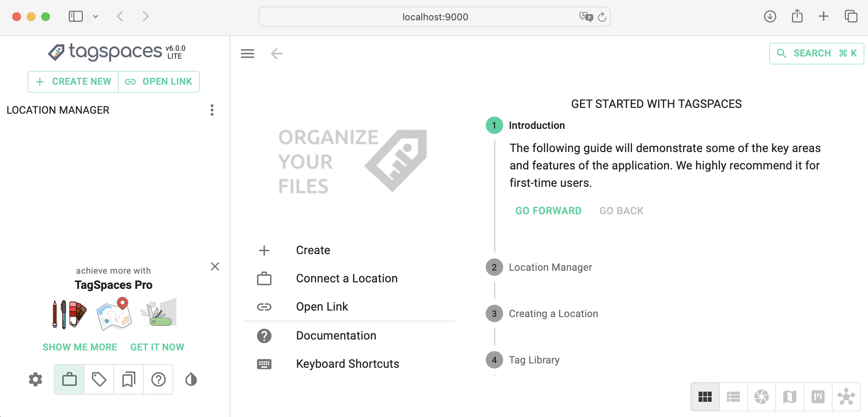Expand Safari's sidebar chevron dropdown

point(96,16)
